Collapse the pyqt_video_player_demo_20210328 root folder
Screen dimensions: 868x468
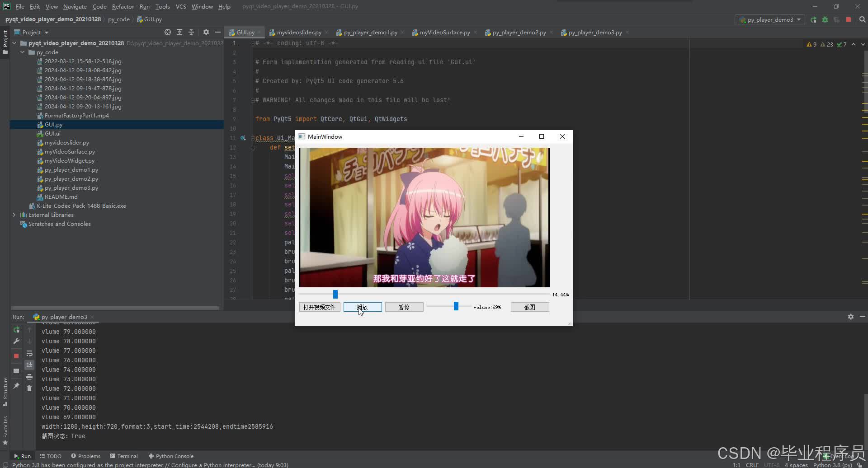[x=14, y=43]
